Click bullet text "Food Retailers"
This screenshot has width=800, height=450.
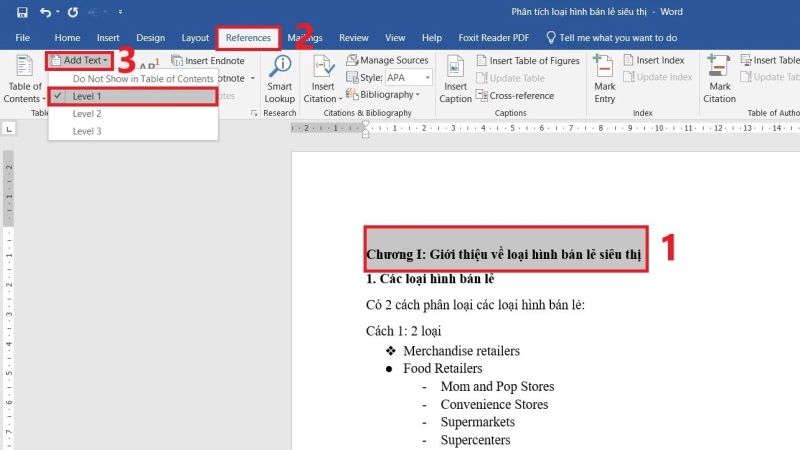443,368
